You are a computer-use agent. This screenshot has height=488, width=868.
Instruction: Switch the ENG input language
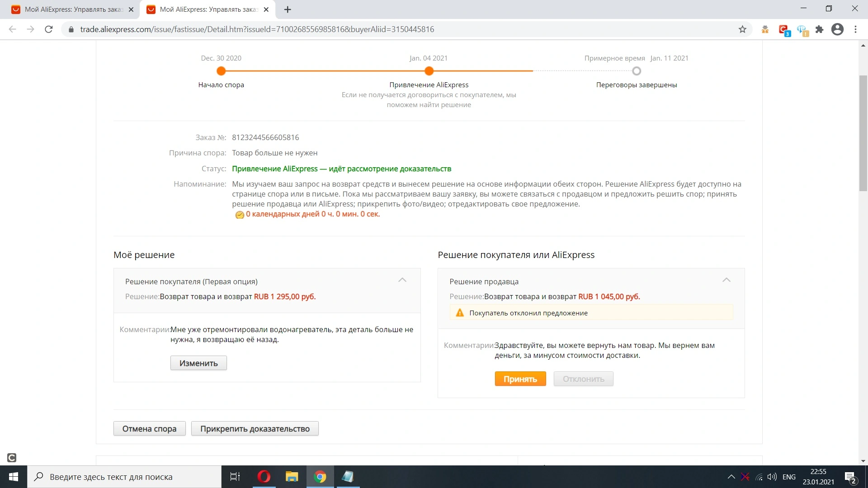tap(789, 477)
